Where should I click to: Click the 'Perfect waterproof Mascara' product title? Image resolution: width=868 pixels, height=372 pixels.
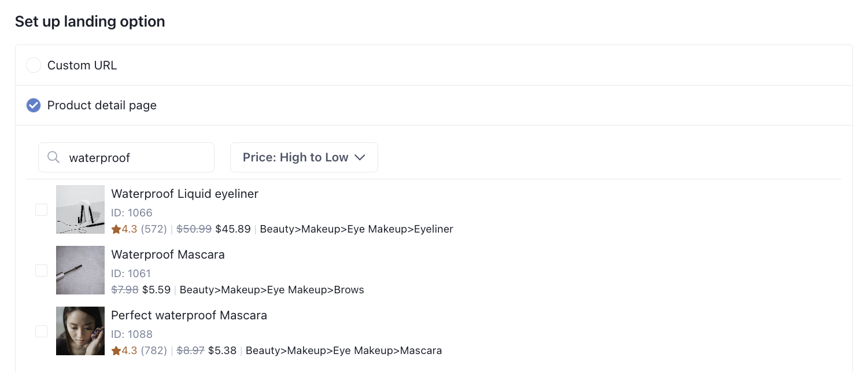tap(189, 315)
